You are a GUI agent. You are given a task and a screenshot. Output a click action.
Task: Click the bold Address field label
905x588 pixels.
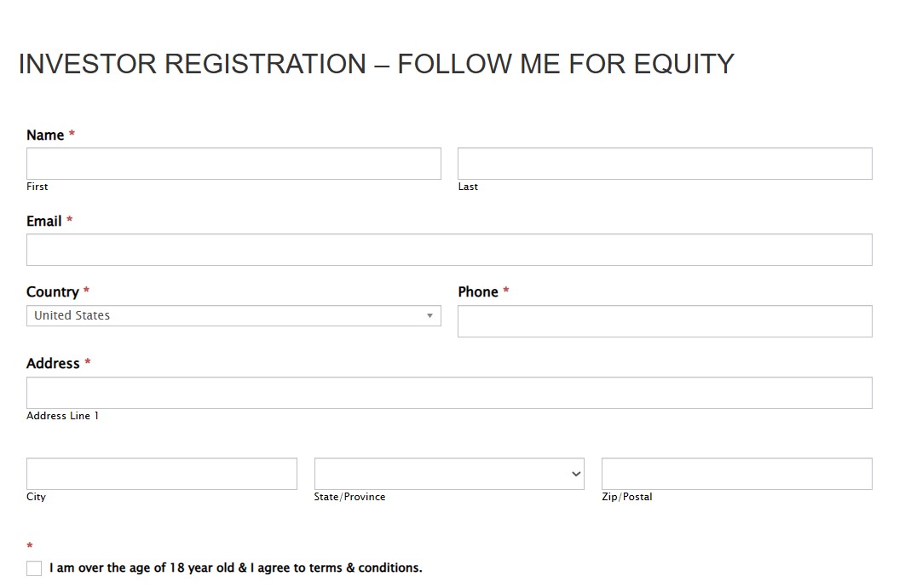tap(53, 363)
